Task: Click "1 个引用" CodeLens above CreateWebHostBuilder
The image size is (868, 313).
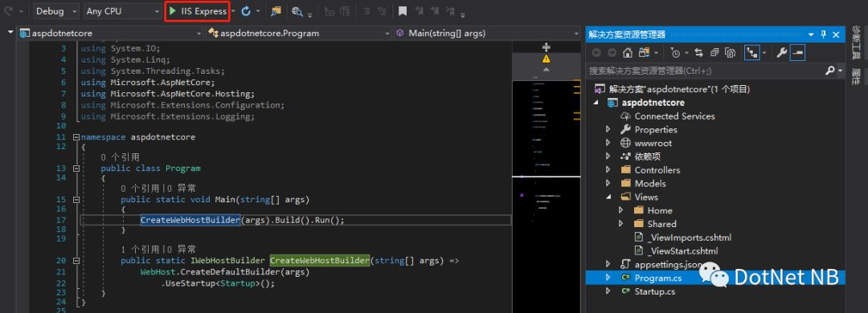Action: pyautogui.click(x=140, y=250)
